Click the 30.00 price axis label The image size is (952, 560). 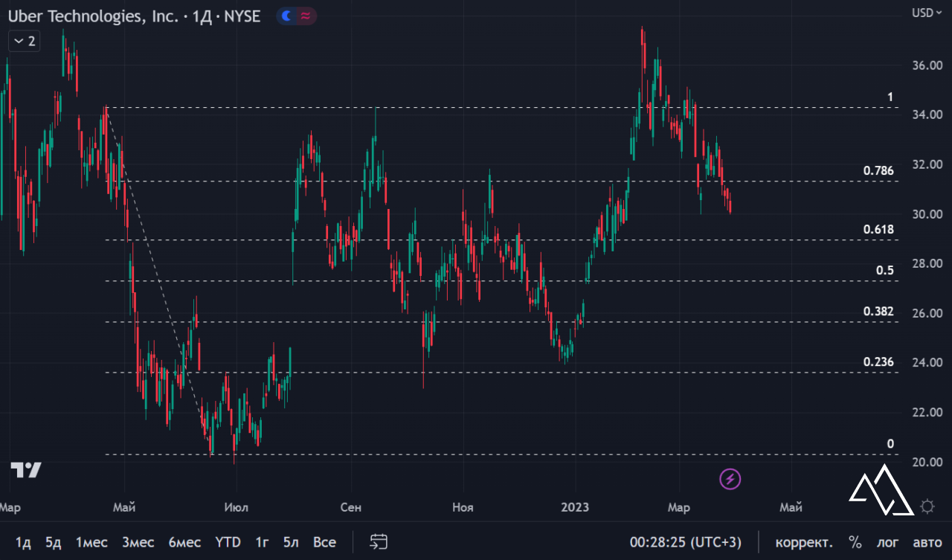(x=927, y=214)
